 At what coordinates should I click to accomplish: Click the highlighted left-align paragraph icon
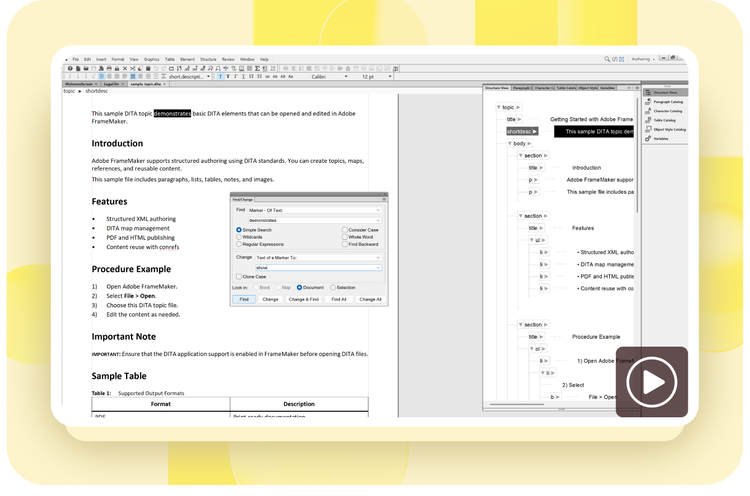101,77
